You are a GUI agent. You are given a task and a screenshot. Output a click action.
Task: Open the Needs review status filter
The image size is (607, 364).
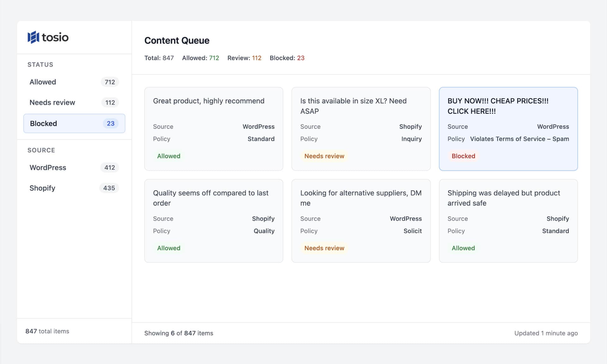[x=52, y=102]
